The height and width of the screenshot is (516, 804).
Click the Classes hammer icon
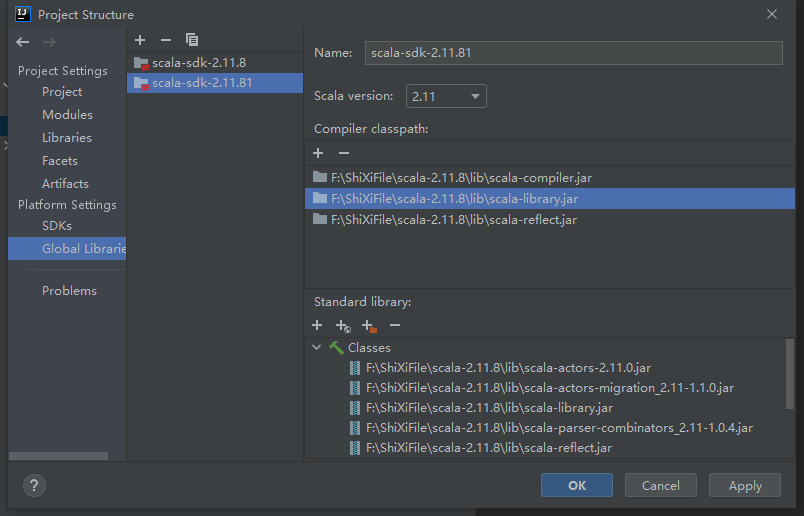(x=336, y=348)
